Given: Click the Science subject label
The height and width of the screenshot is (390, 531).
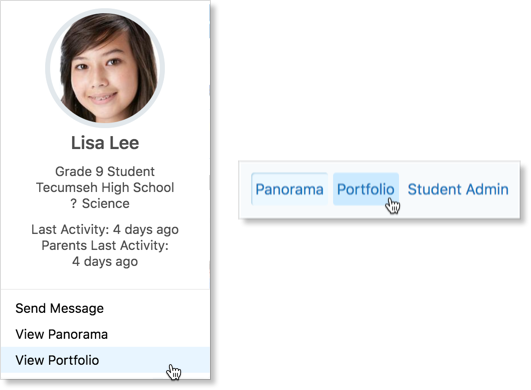Looking at the screenshot, I should pyautogui.click(x=106, y=204).
